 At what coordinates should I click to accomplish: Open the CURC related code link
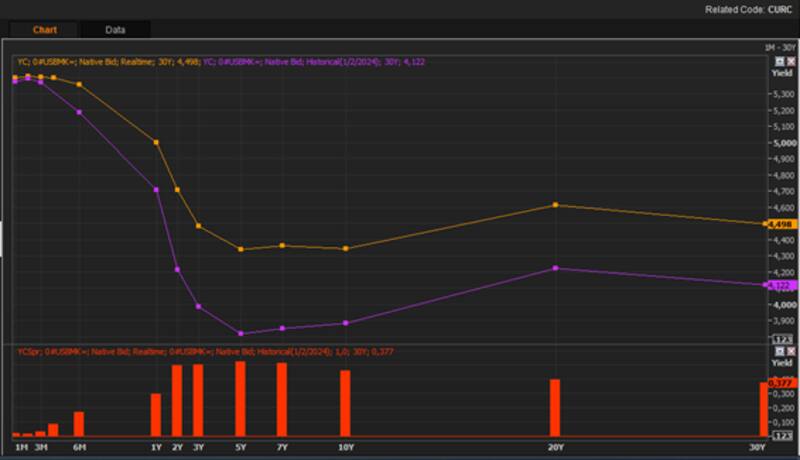coord(778,8)
